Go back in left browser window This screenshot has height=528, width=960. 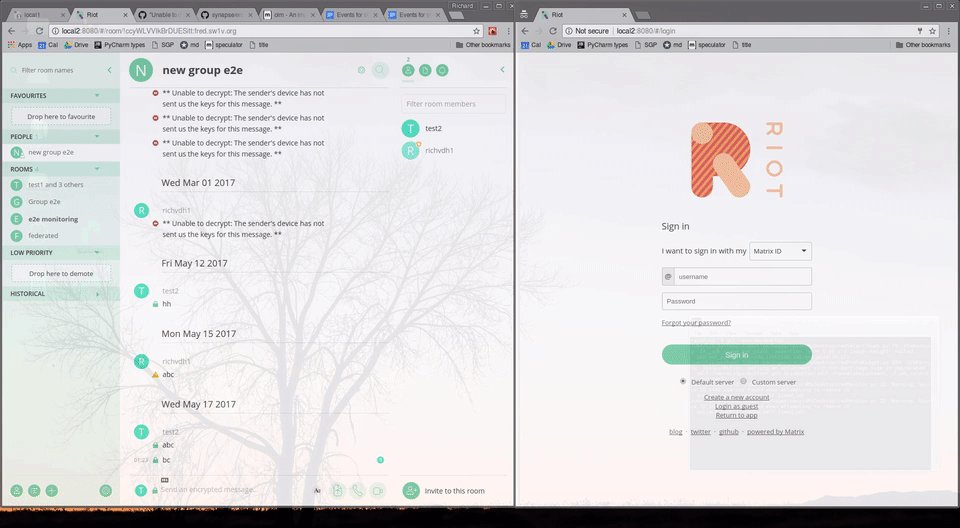point(12,31)
